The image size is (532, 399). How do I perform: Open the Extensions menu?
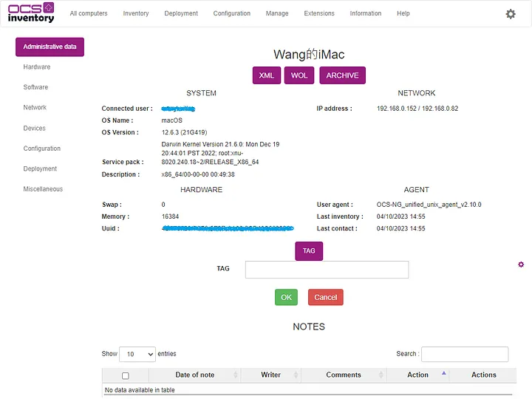pos(319,13)
